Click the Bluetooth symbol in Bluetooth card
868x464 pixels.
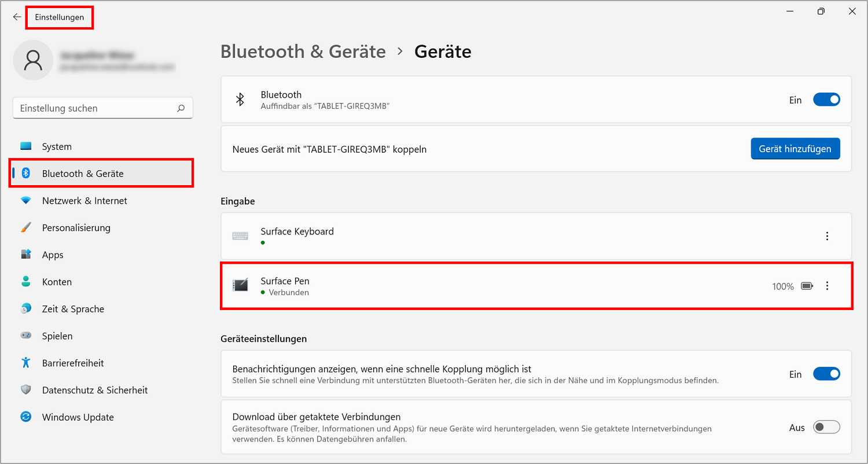coord(240,100)
